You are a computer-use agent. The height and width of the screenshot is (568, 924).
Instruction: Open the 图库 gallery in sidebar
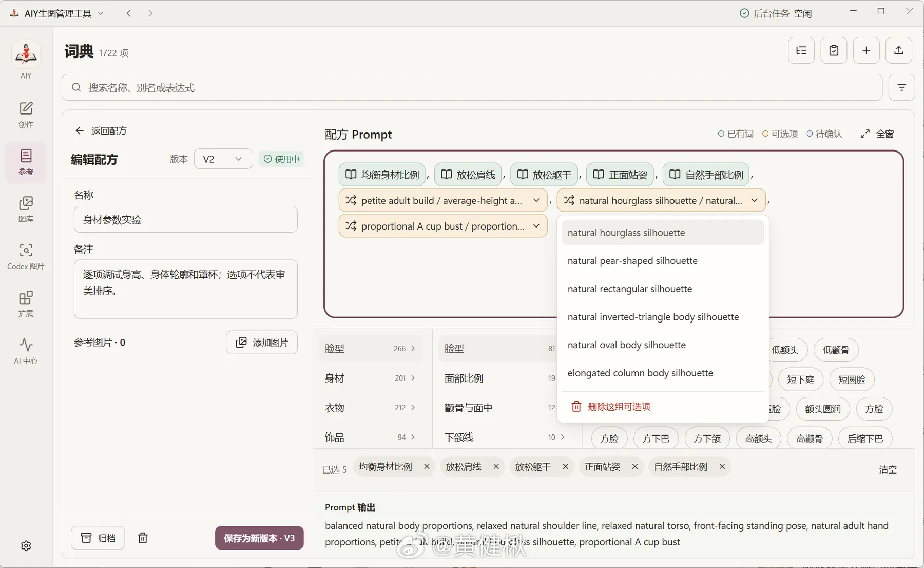coord(26,209)
